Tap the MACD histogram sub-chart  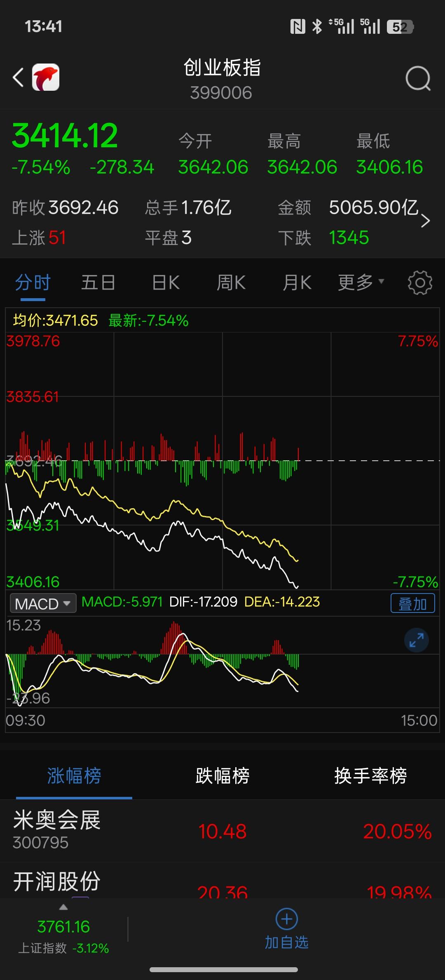(x=222, y=662)
